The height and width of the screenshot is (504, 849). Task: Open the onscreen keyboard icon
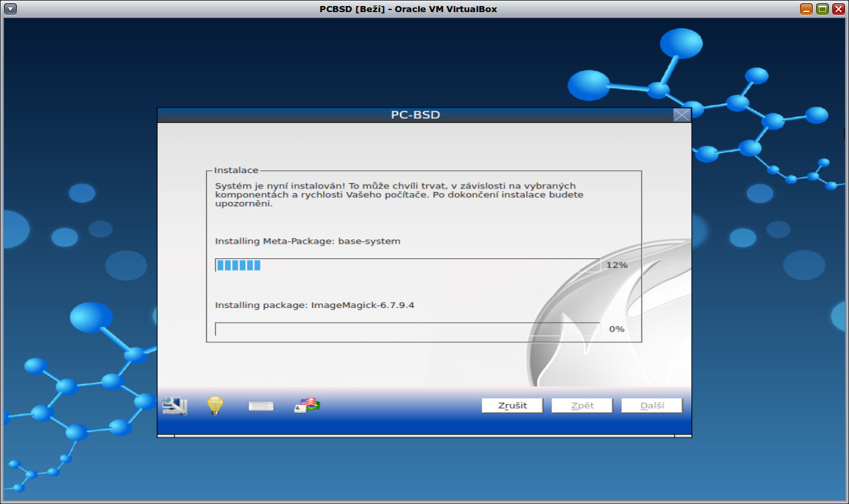coord(260,405)
